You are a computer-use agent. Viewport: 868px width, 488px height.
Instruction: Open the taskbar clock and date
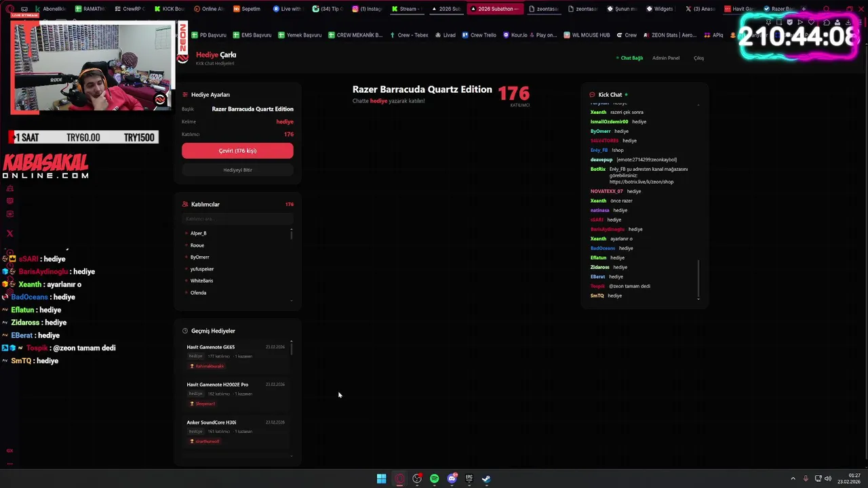tap(849, 479)
